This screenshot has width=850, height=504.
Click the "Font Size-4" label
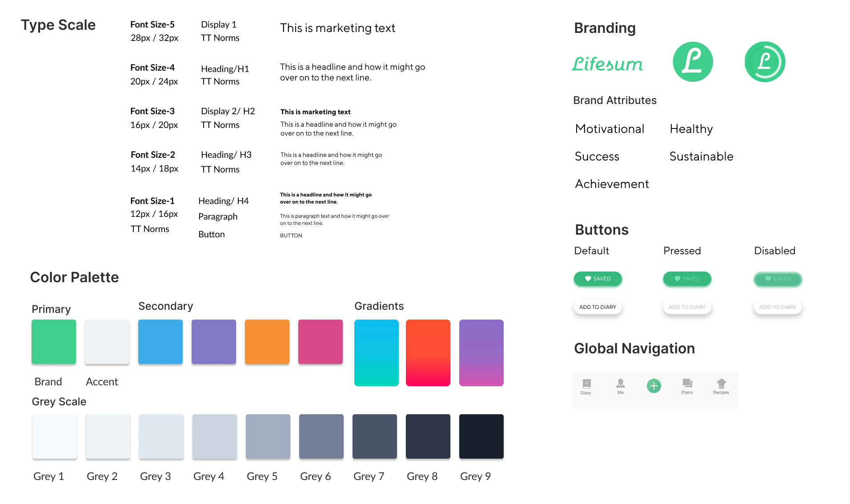(152, 68)
